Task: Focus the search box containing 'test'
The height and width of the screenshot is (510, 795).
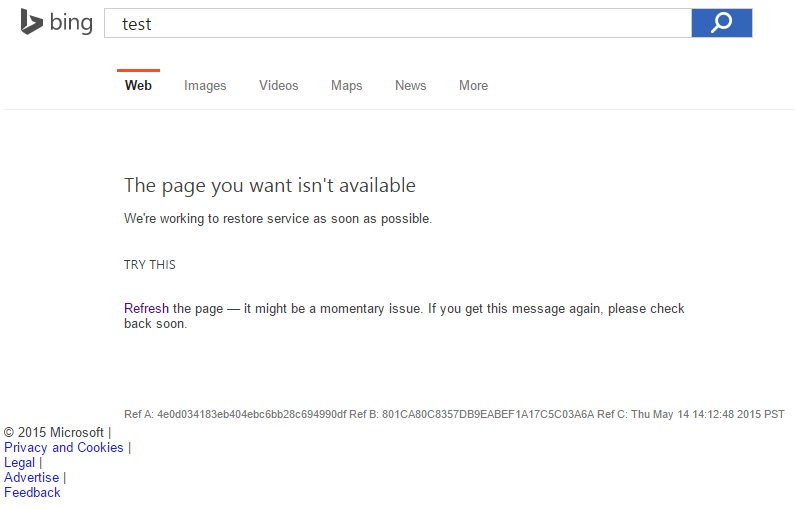Action: [398, 23]
